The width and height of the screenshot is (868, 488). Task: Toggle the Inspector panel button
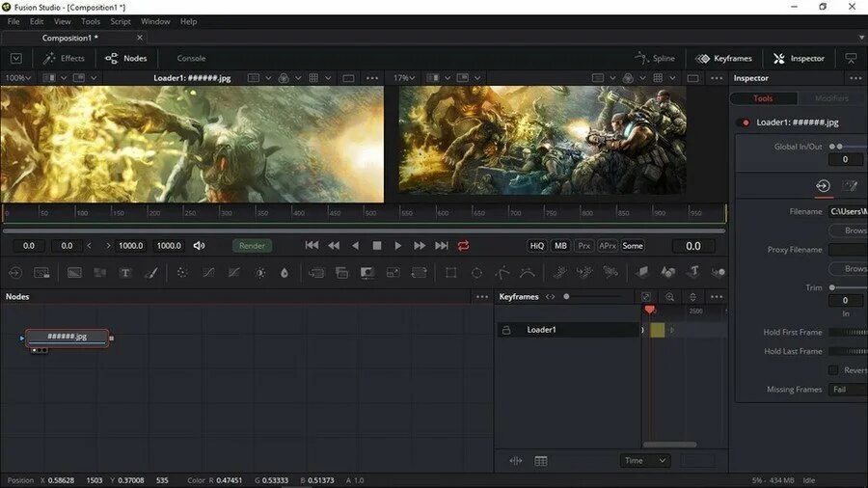[x=799, y=58]
